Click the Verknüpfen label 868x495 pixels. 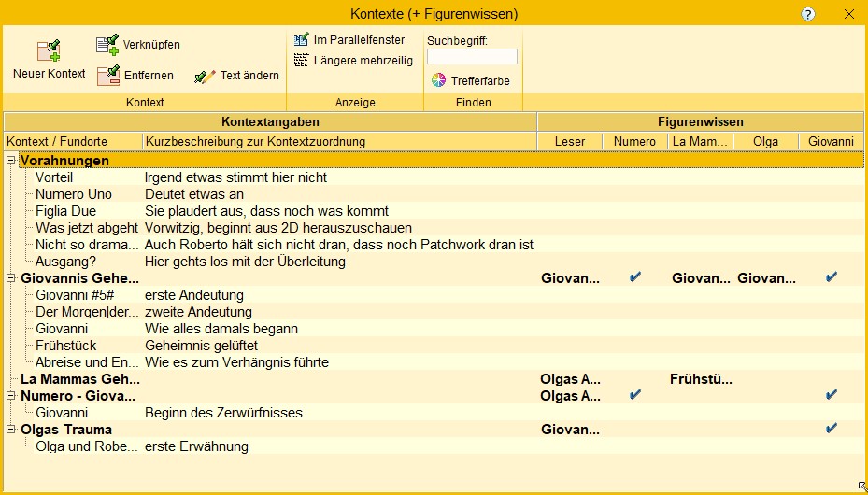click(151, 45)
